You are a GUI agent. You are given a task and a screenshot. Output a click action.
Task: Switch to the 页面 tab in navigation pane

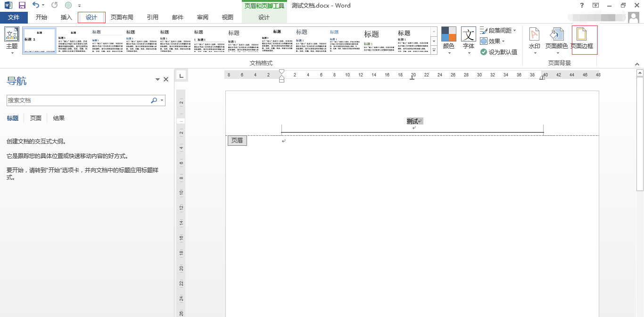(35, 118)
